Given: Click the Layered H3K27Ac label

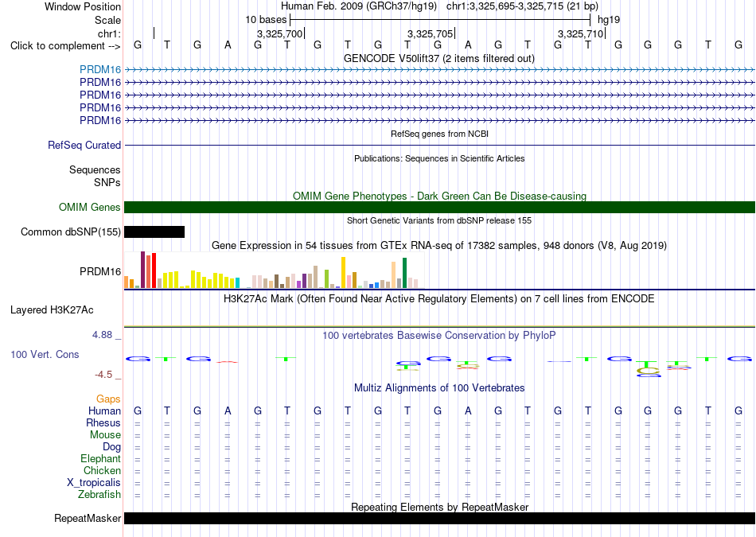Looking at the screenshot, I should 52,310.
